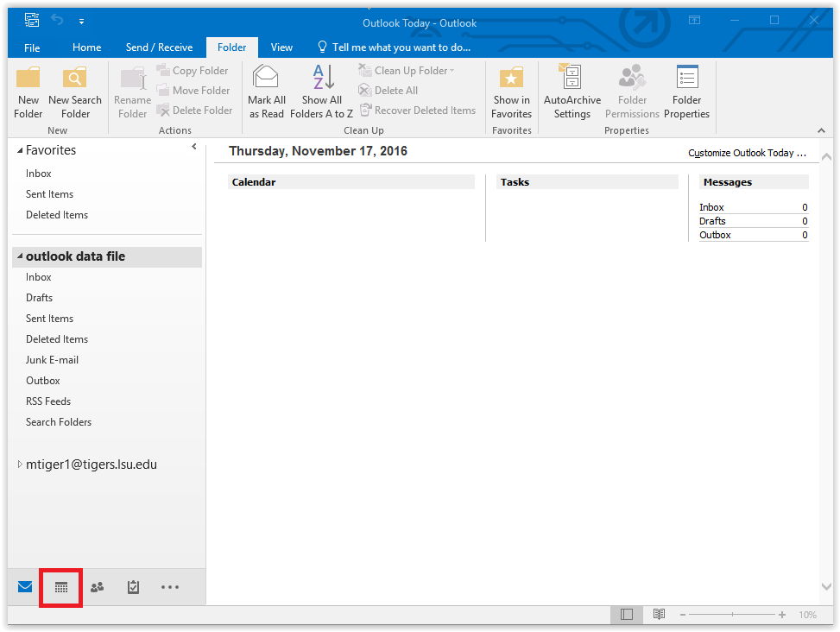Select Drafts folder in data file

39,298
